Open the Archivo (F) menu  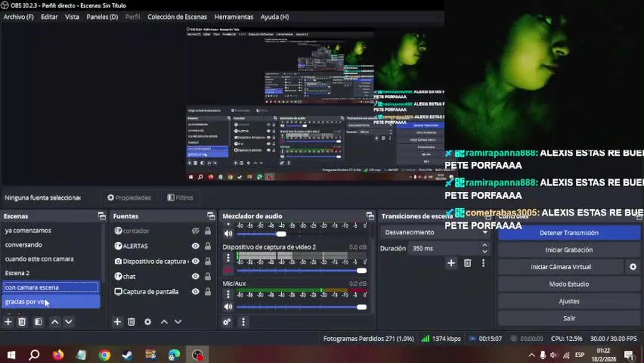point(19,17)
